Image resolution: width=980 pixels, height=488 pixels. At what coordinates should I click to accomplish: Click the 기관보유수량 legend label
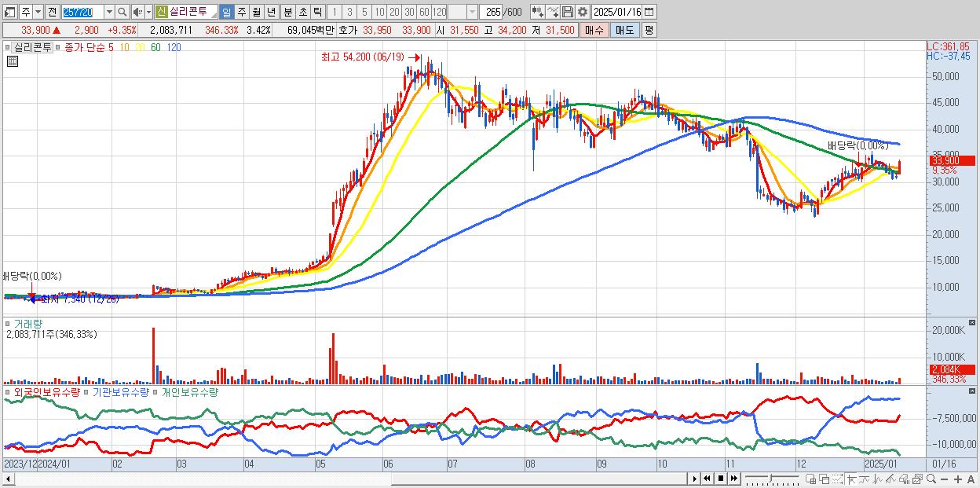120,391
